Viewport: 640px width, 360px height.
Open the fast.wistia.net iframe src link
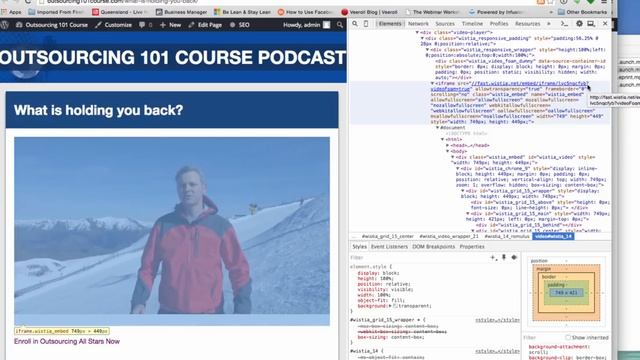pos(529,83)
